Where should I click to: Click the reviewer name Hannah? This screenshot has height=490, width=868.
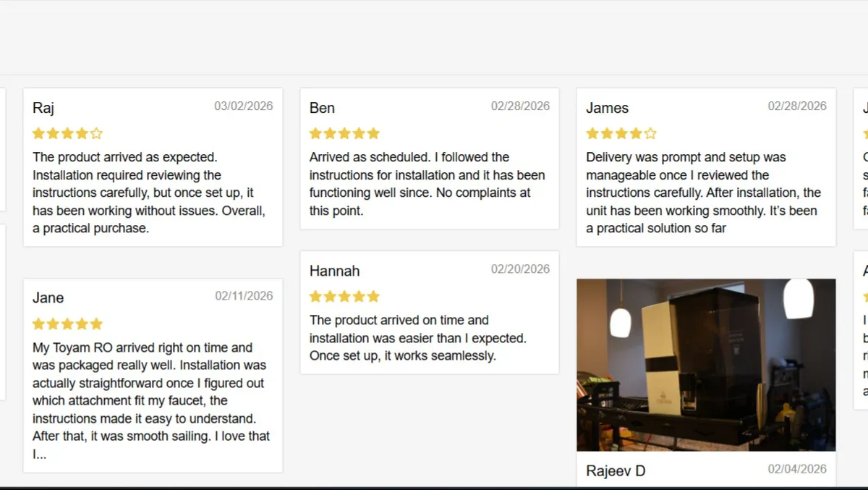coord(334,271)
